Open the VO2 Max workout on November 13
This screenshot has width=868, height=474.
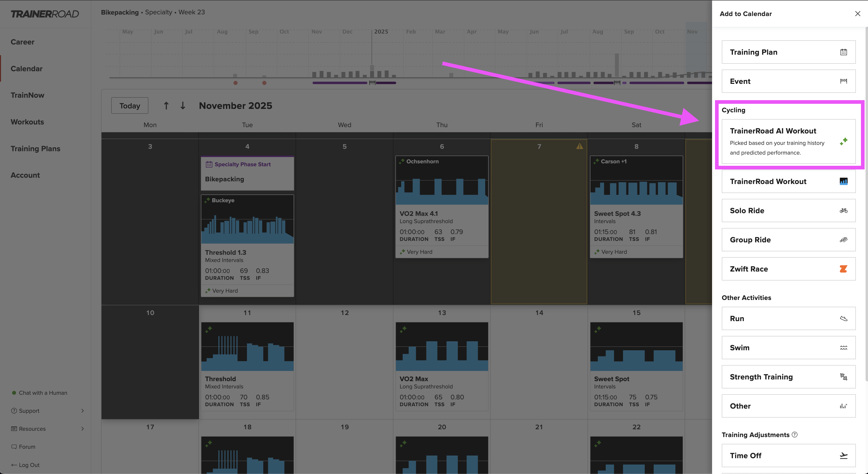pos(442,366)
